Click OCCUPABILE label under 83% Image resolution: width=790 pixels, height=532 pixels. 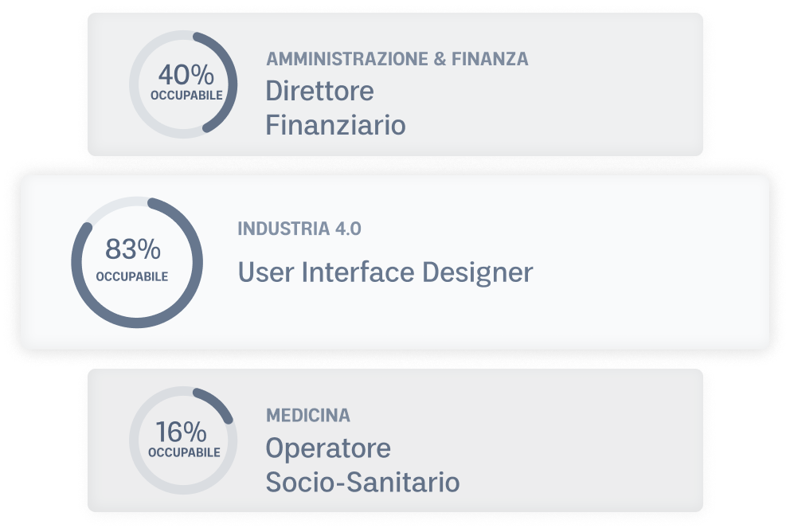132,276
